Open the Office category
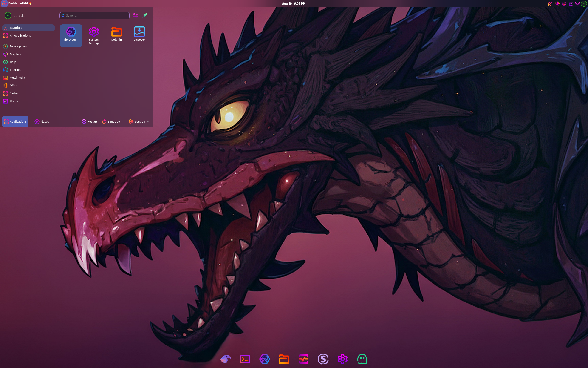 tap(28, 85)
